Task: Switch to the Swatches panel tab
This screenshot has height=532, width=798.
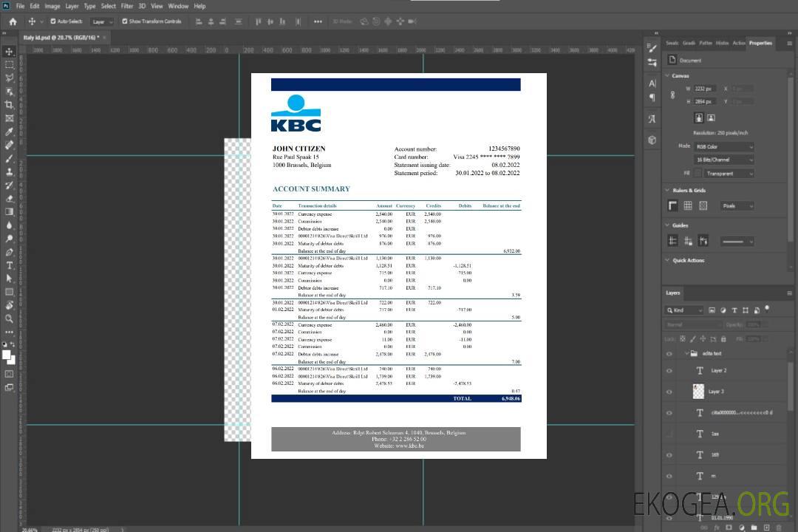Action: tap(672, 43)
